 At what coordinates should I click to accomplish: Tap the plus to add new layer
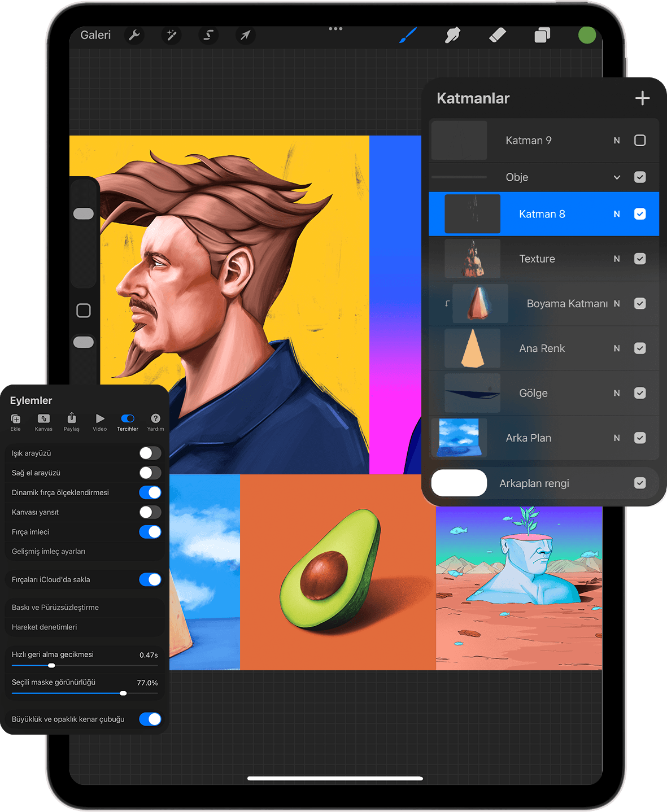642,98
